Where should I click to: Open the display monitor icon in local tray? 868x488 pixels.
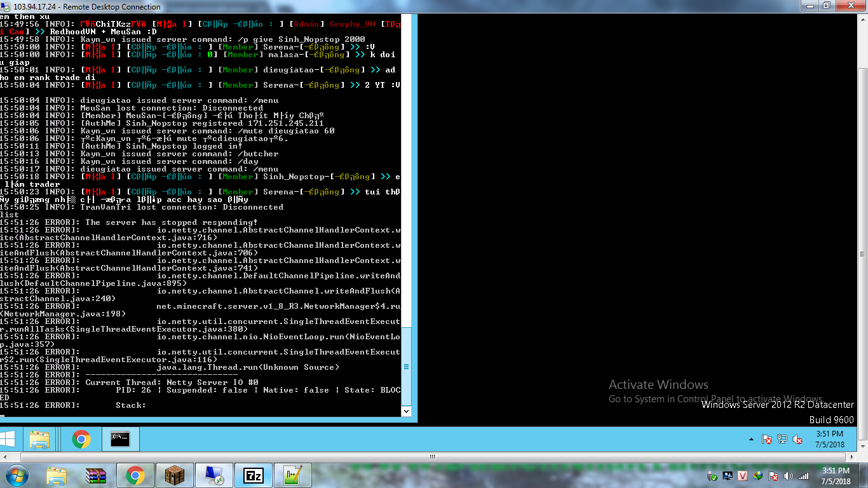coord(728,476)
